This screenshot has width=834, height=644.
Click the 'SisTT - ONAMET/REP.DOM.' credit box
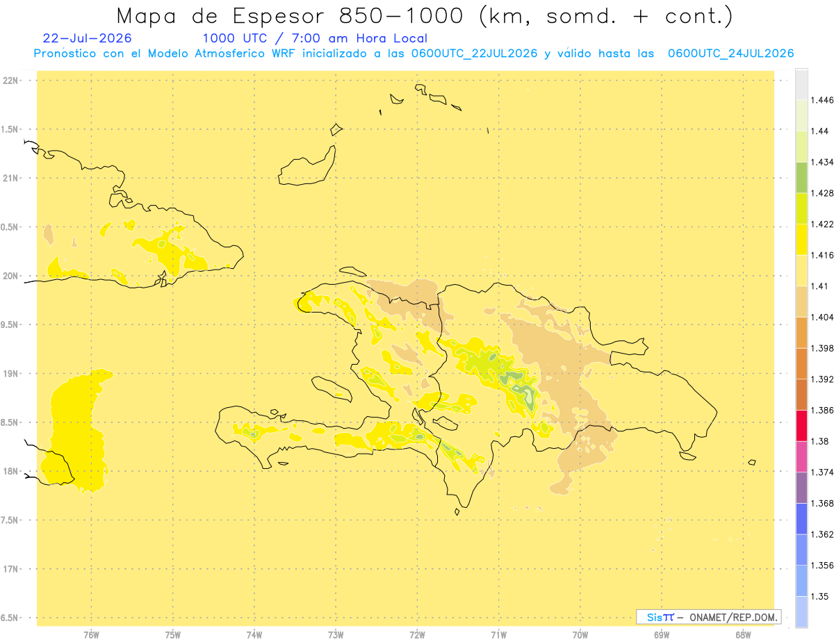[709, 617]
